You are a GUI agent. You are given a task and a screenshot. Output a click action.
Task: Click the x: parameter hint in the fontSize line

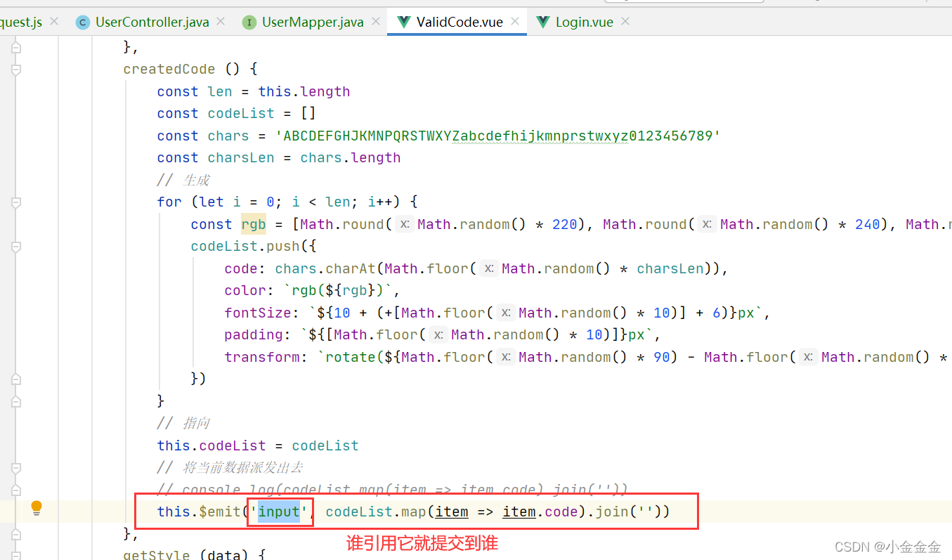[507, 313]
